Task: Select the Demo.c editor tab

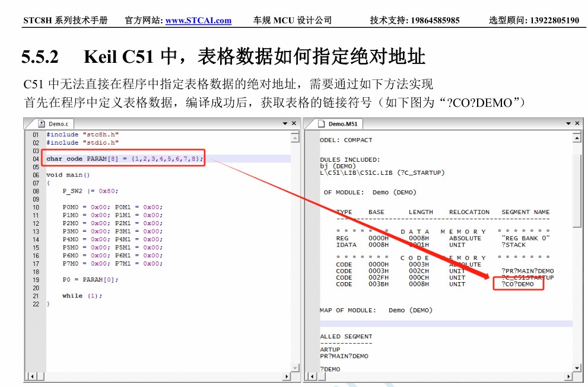Action: tap(55, 124)
